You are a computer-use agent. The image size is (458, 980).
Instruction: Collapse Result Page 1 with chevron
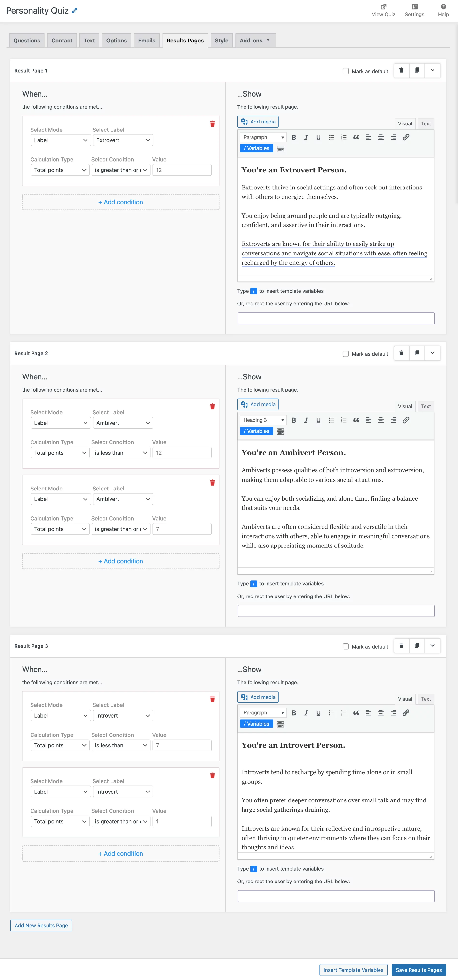pos(432,70)
